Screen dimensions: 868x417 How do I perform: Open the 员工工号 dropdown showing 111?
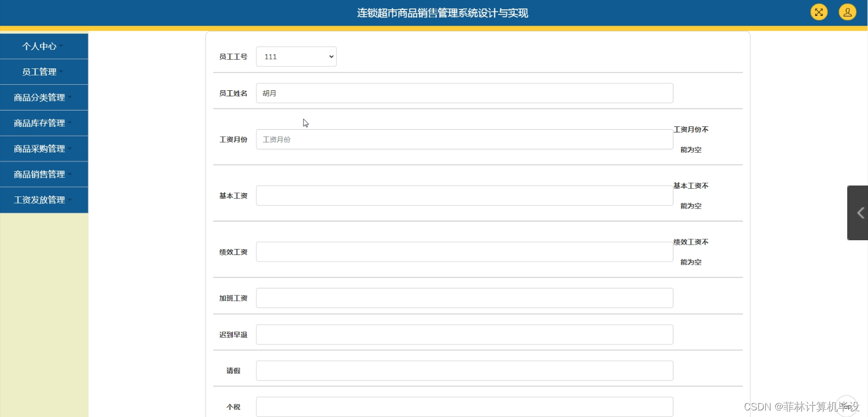[x=296, y=56]
